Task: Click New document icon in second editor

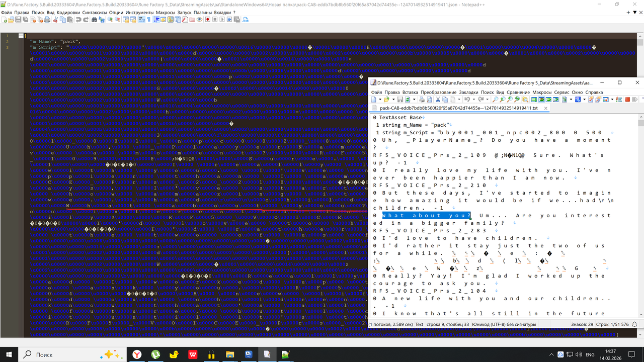Action: click(374, 100)
